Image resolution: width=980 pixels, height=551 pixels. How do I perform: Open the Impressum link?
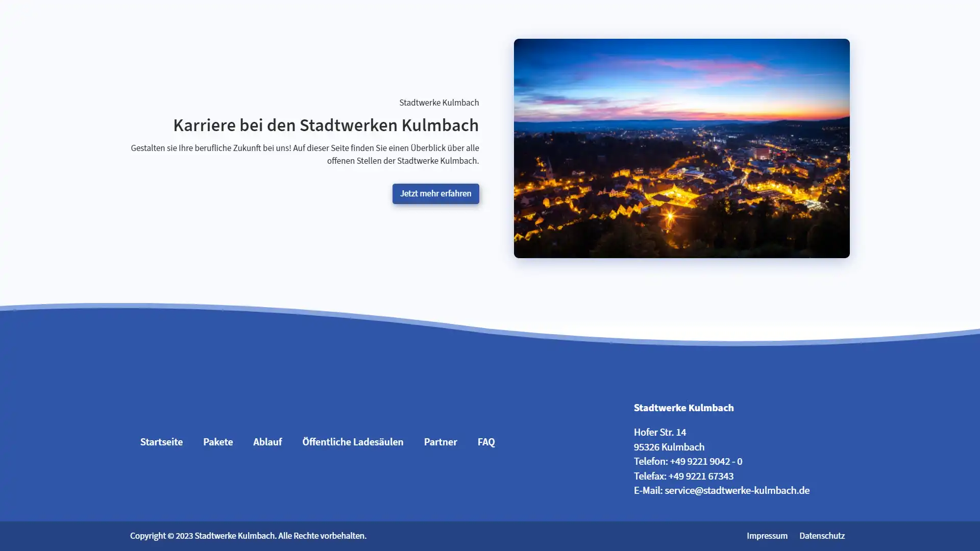tap(767, 536)
